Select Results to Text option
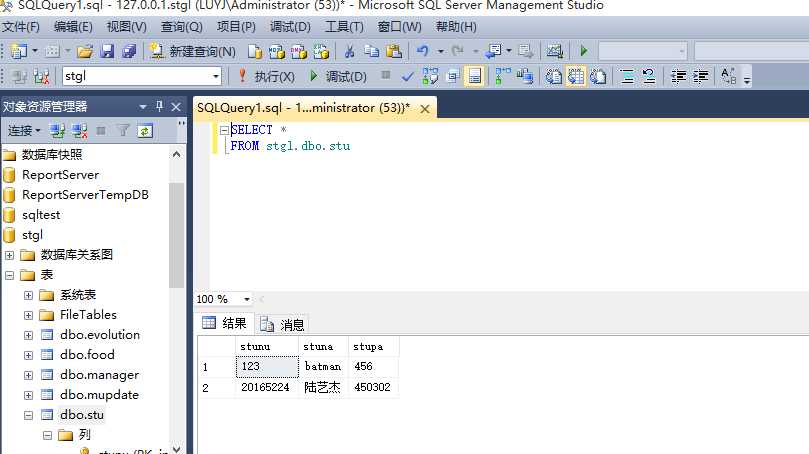809x454 pixels. click(x=554, y=76)
